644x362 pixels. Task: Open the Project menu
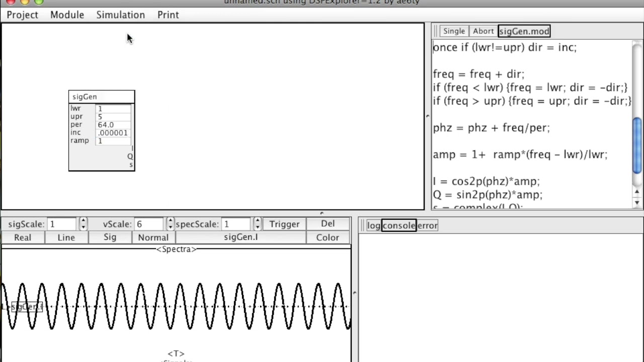(x=22, y=15)
